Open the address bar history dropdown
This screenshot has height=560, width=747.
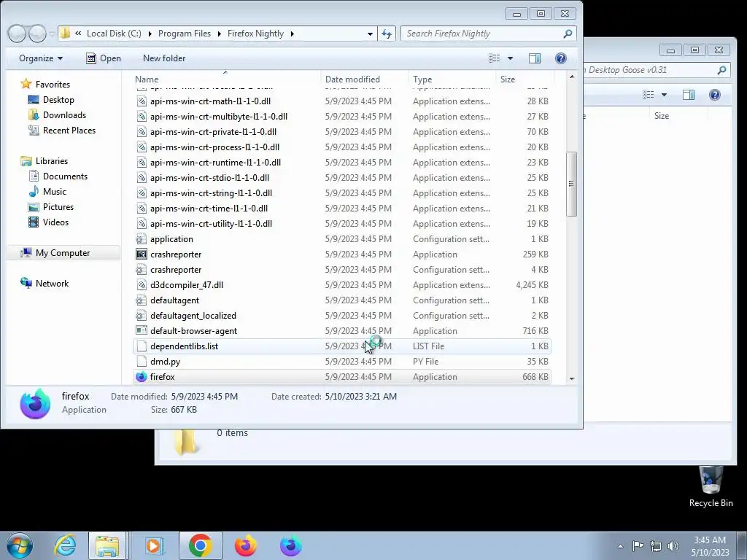[370, 34]
